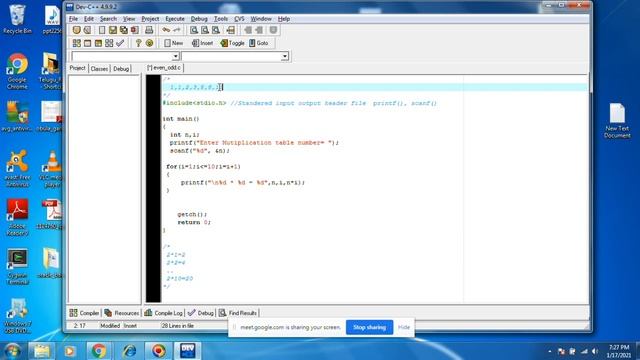Click the Print toolbar icon
The width and height of the screenshot is (640, 360).
coord(149,30)
